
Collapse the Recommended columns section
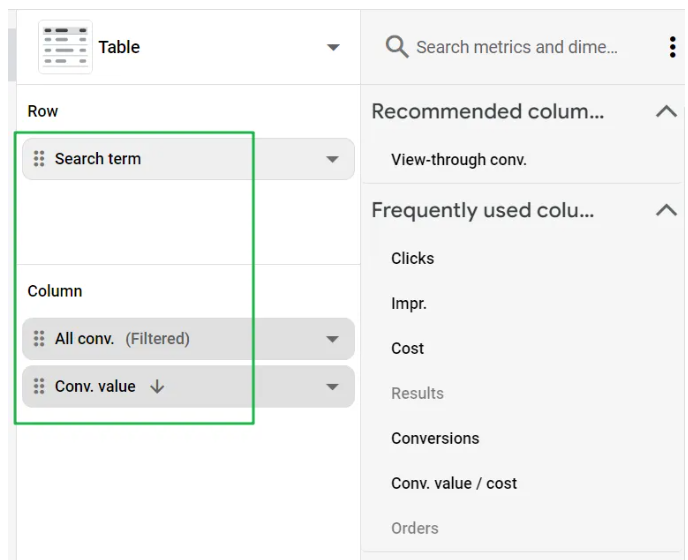pyautogui.click(x=666, y=112)
